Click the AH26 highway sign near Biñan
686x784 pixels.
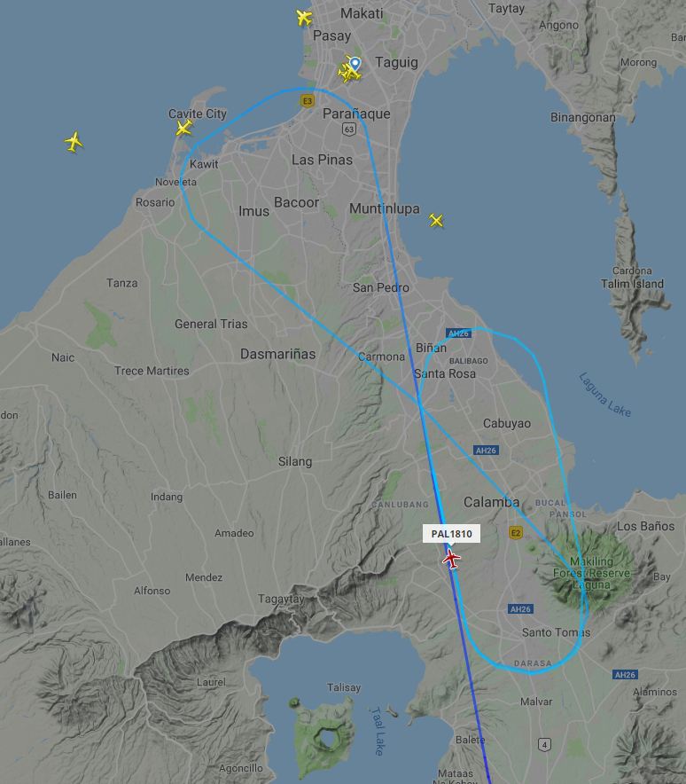458,333
